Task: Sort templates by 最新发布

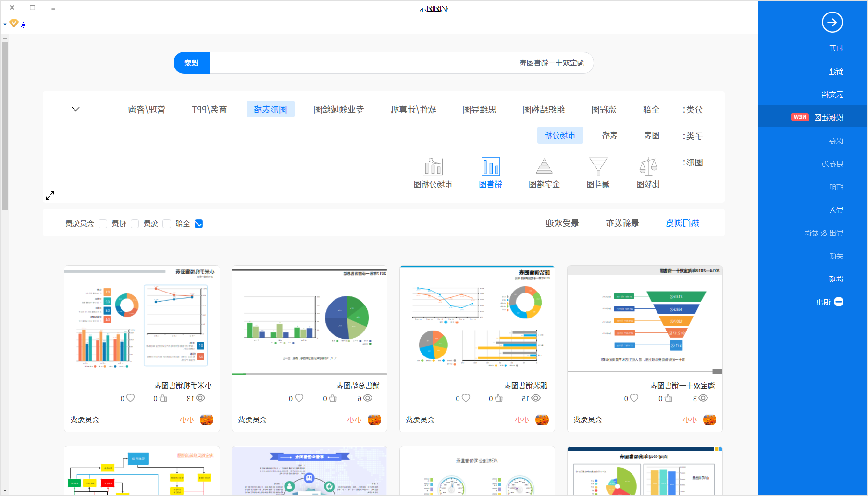Action: pos(622,223)
